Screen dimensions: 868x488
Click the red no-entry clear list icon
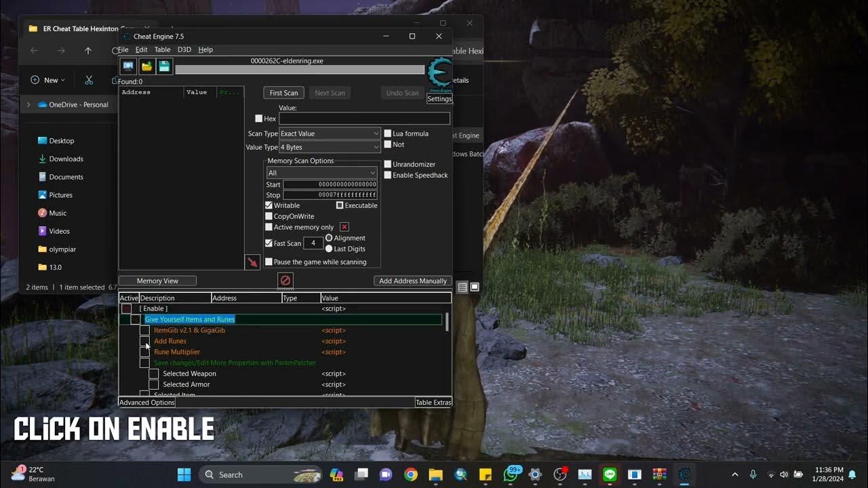click(285, 280)
